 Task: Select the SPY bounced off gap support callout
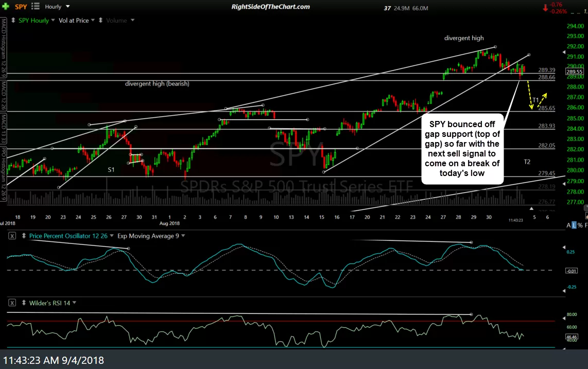pyautogui.click(x=462, y=149)
